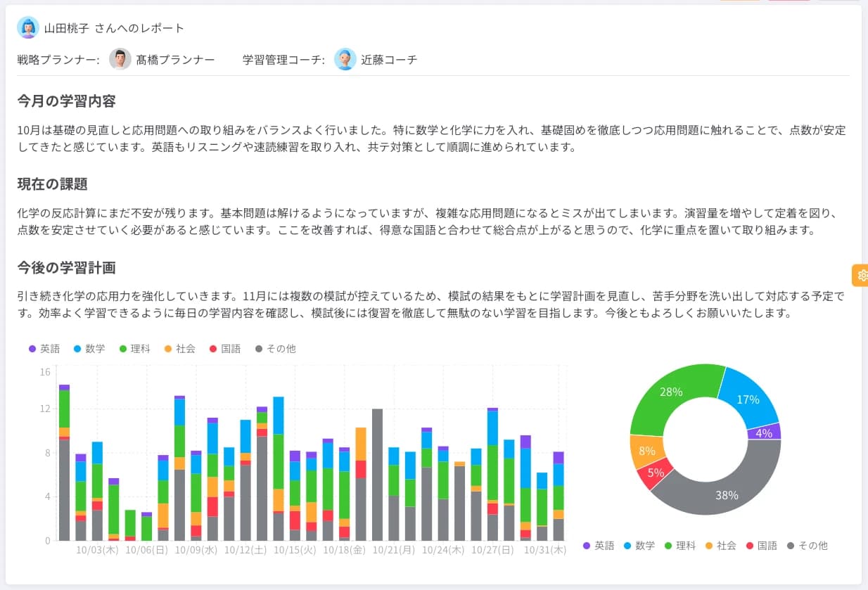Toggle その他 in the bar chart legend
The height and width of the screenshot is (590, 868).
coord(275,349)
